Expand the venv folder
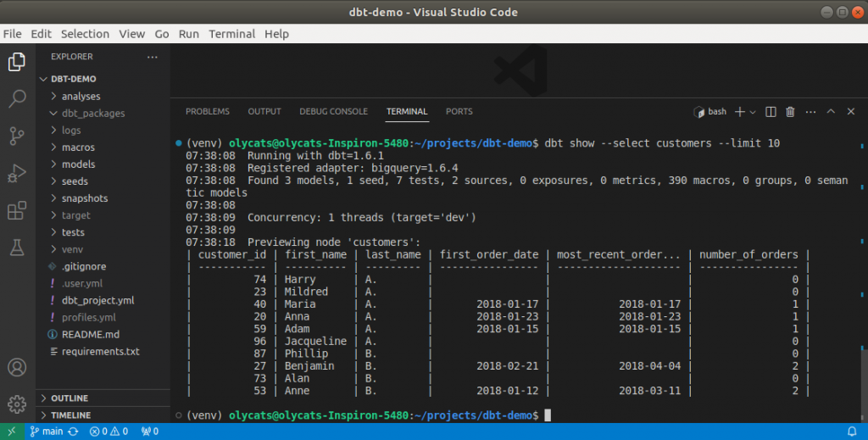Image resolution: width=868 pixels, height=440 pixels. pyautogui.click(x=103, y=249)
